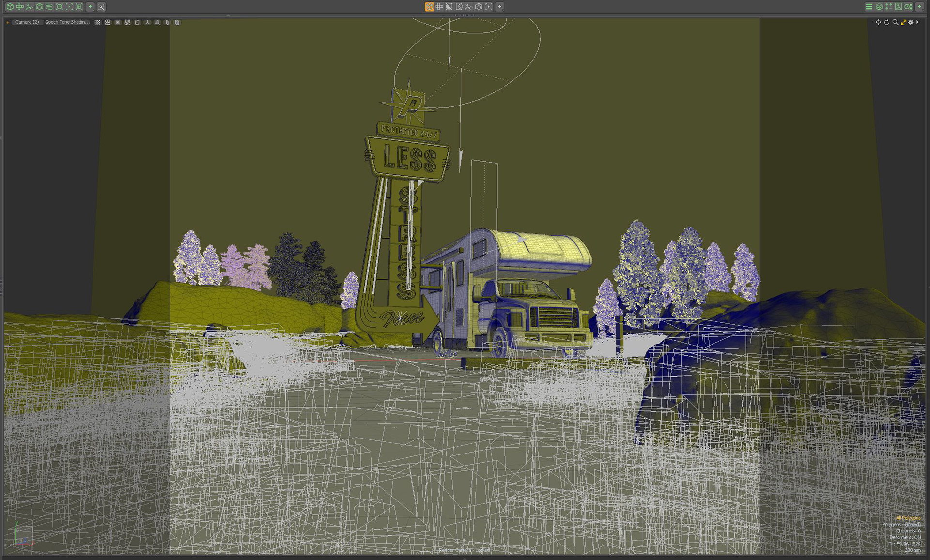Click the green cube layout icon
930x560 pixels.
click(10, 7)
